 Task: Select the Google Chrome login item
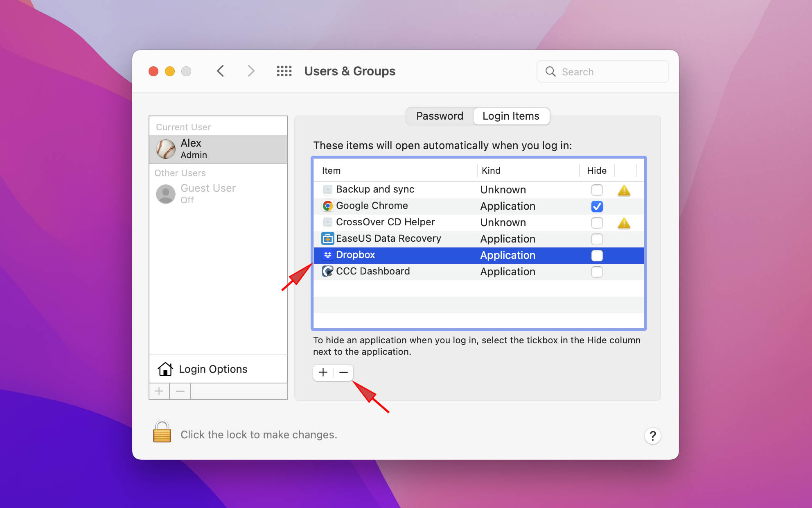pyautogui.click(x=372, y=205)
